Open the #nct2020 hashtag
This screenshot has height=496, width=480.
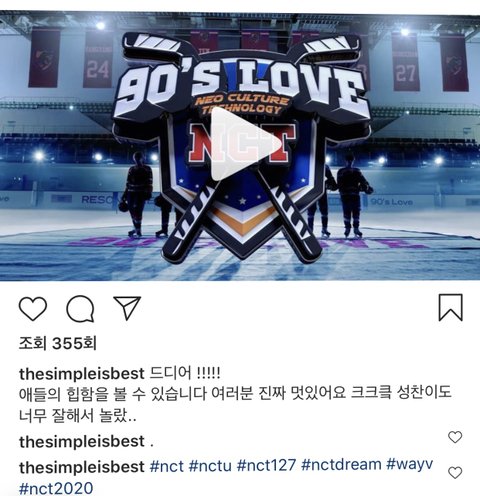pos(56,489)
